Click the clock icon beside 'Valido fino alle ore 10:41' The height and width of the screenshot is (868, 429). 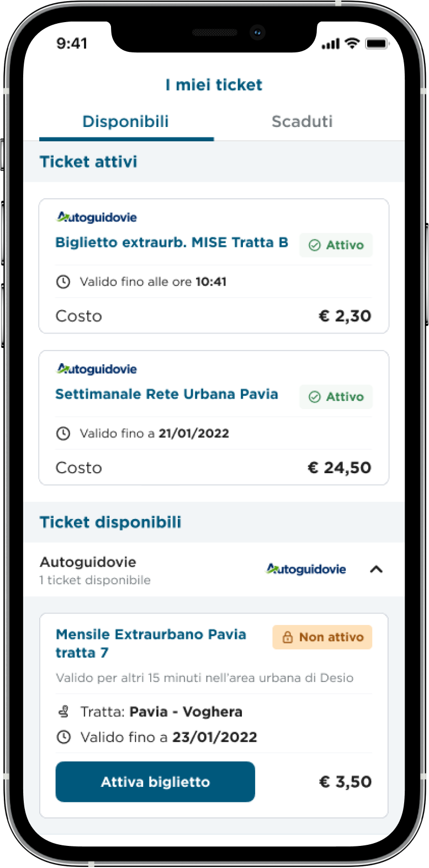(x=63, y=282)
